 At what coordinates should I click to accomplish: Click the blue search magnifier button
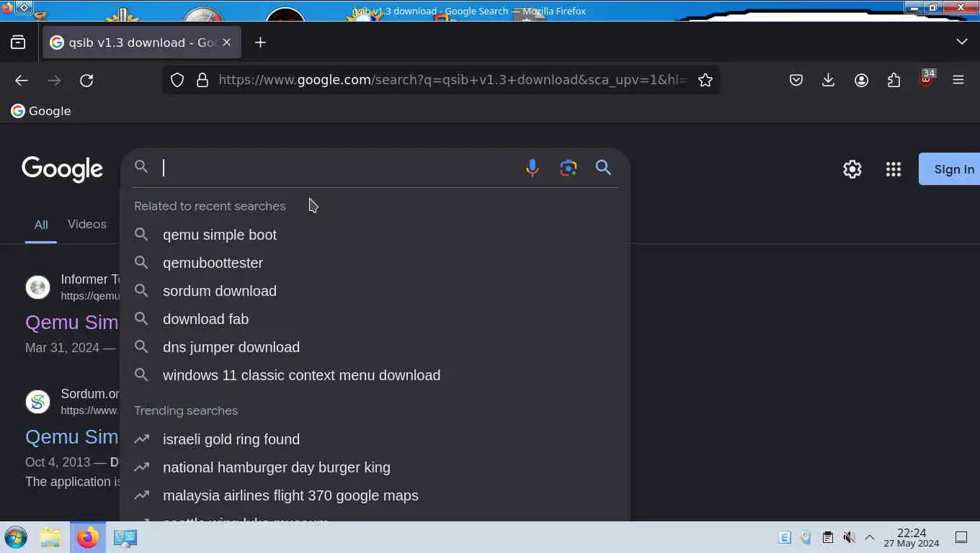coord(603,168)
